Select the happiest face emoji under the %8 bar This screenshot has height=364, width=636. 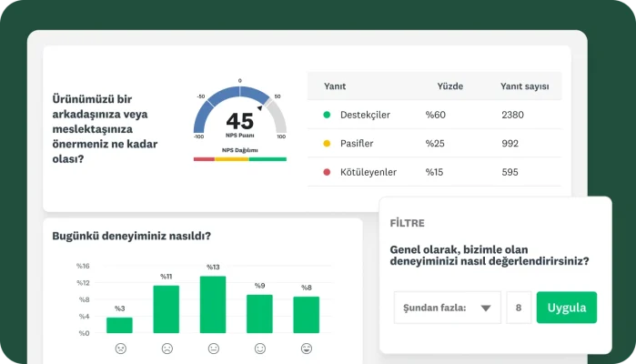(x=307, y=349)
